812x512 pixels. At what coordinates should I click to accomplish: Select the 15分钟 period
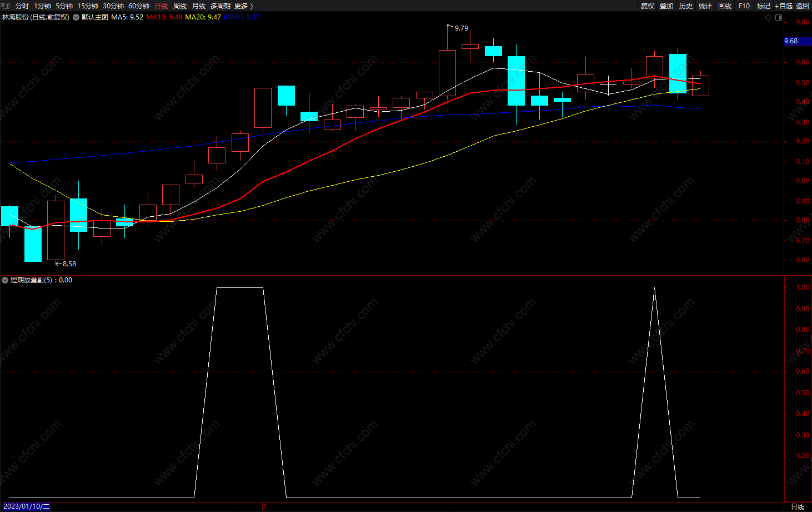point(88,6)
